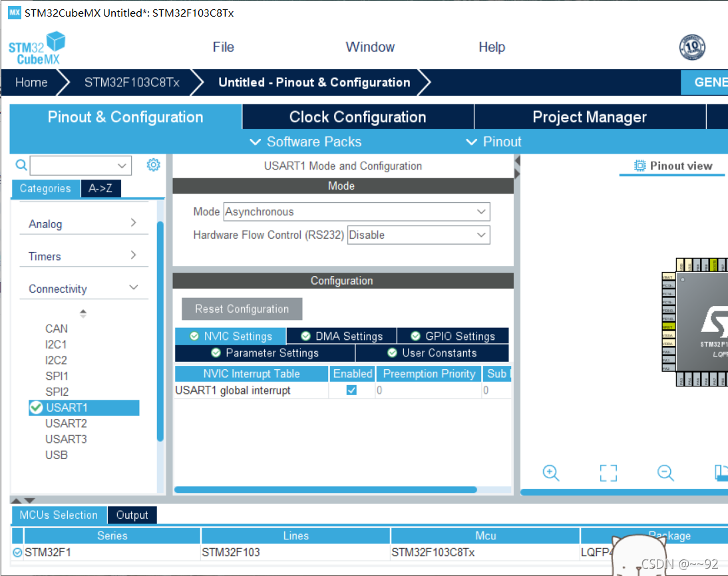Click the collapse arrow left of pinout view
This screenshot has width=728, height=576.
coord(517,160)
